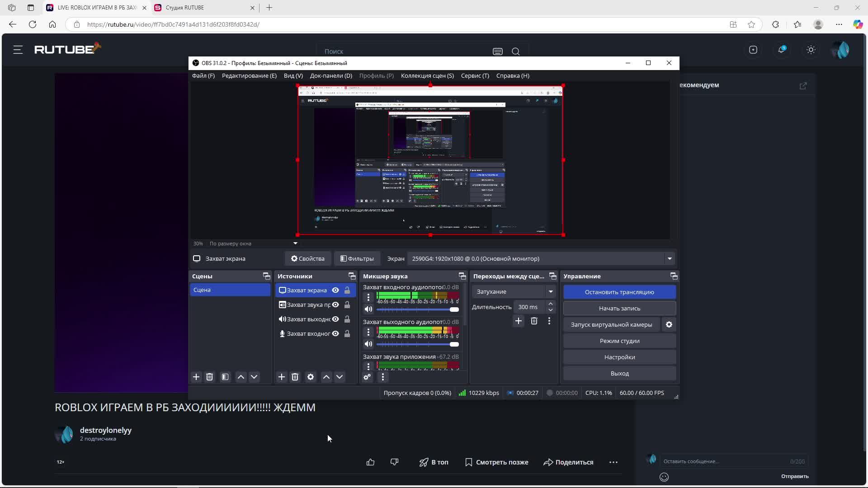Undock the Sources panel

(352, 276)
